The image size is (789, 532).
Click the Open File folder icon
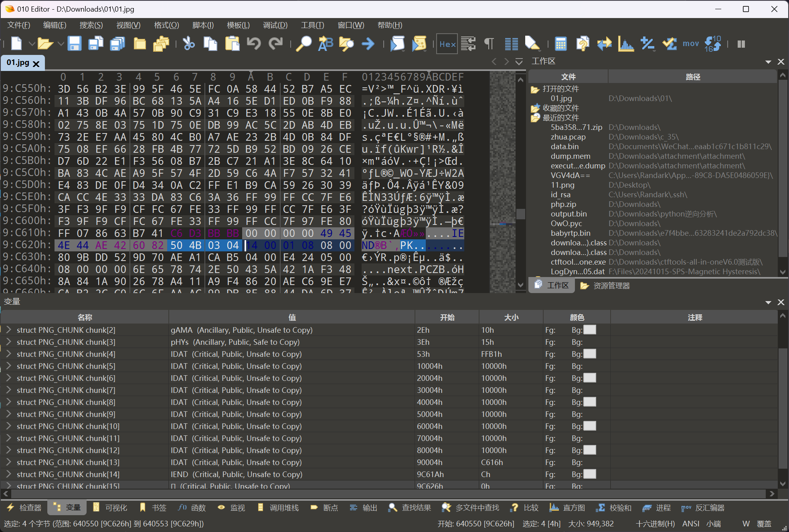(x=45, y=43)
